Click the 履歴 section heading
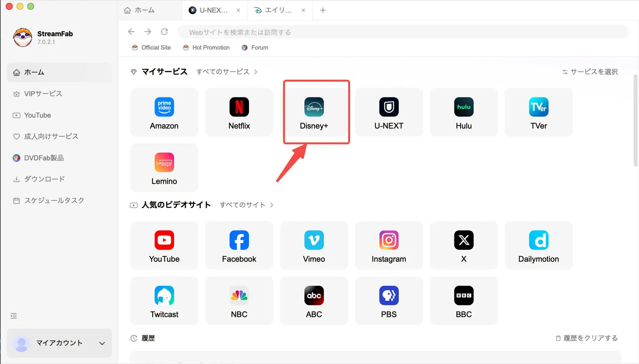639x364 pixels. [x=148, y=338]
